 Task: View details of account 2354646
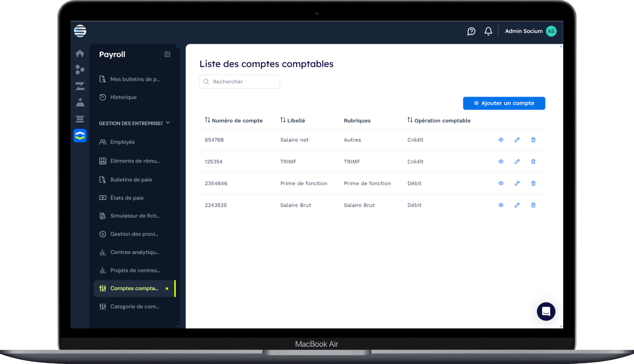click(501, 183)
